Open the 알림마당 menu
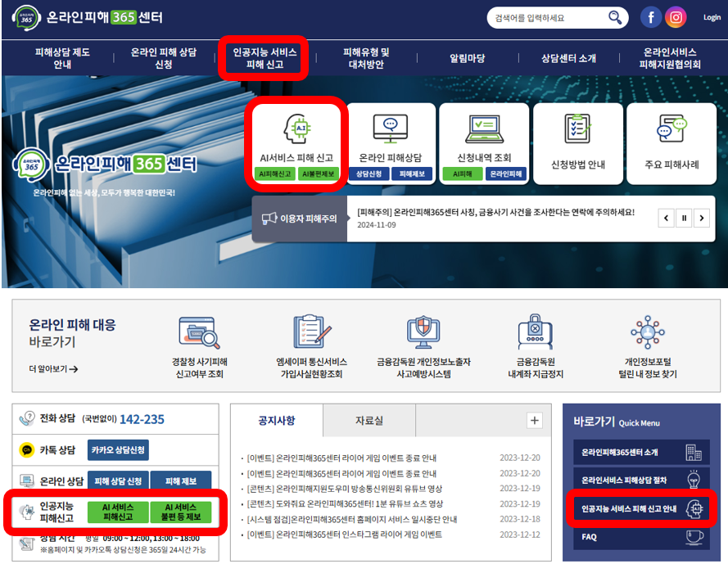Image resolution: width=728 pixels, height=564 pixels. (x=467, y=58)
